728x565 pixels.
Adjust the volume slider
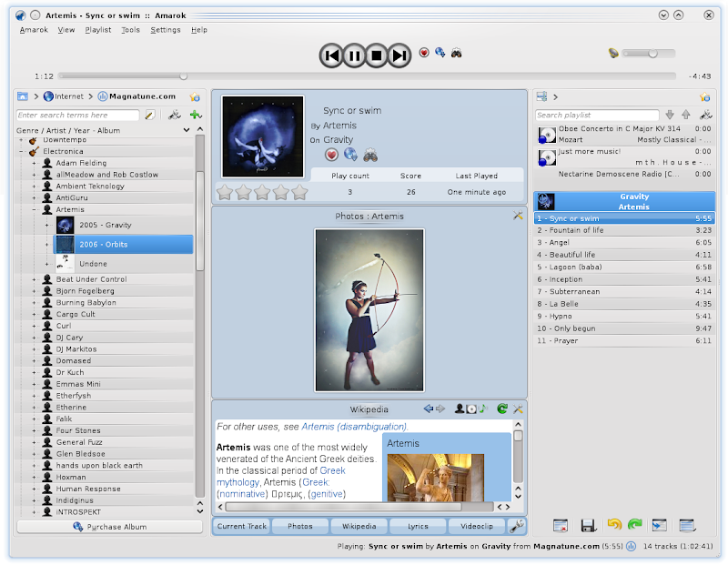(649, 54)
